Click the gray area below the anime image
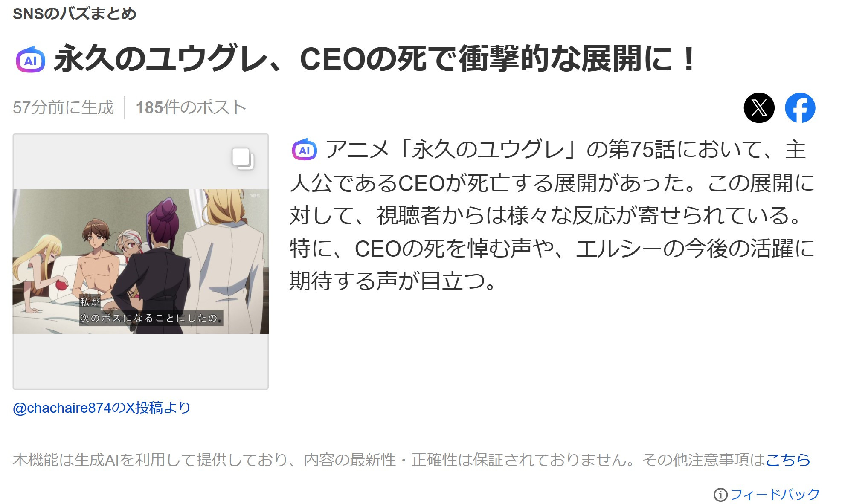The image size is (842, 504). coord(141,361)
